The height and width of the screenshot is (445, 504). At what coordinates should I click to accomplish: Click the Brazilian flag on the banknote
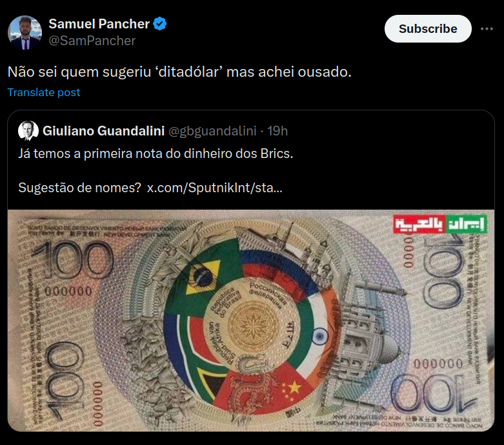pyautogui.click(x=203, y=277)
